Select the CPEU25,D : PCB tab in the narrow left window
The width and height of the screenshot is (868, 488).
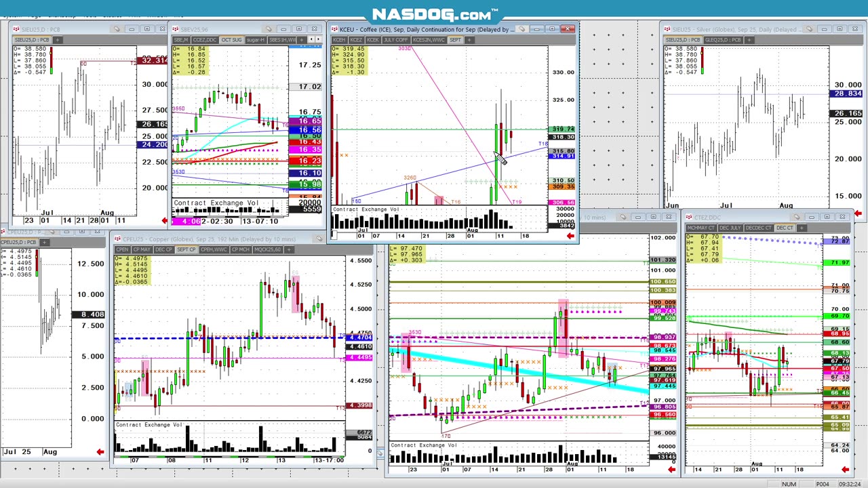tap(18, 242)
